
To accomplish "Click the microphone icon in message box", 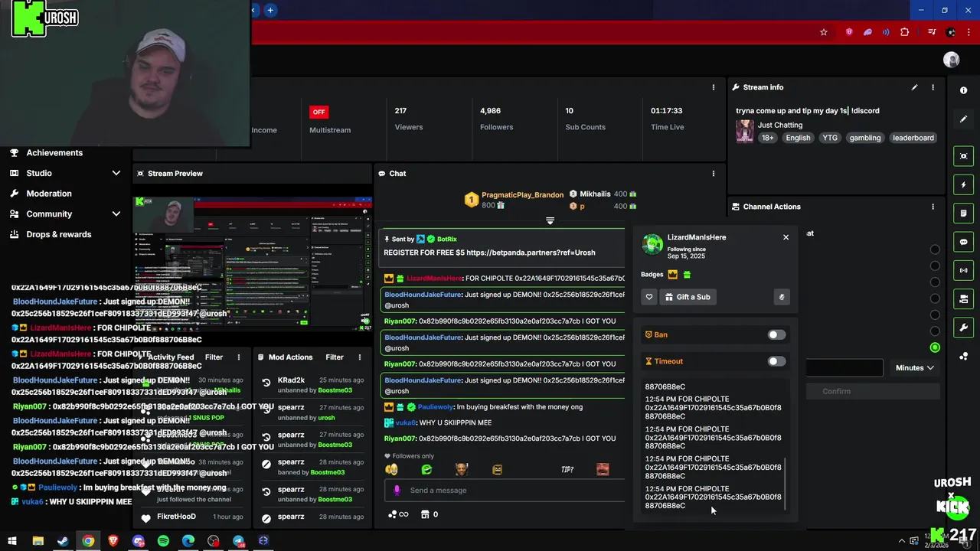I will (x=397, y=491).
